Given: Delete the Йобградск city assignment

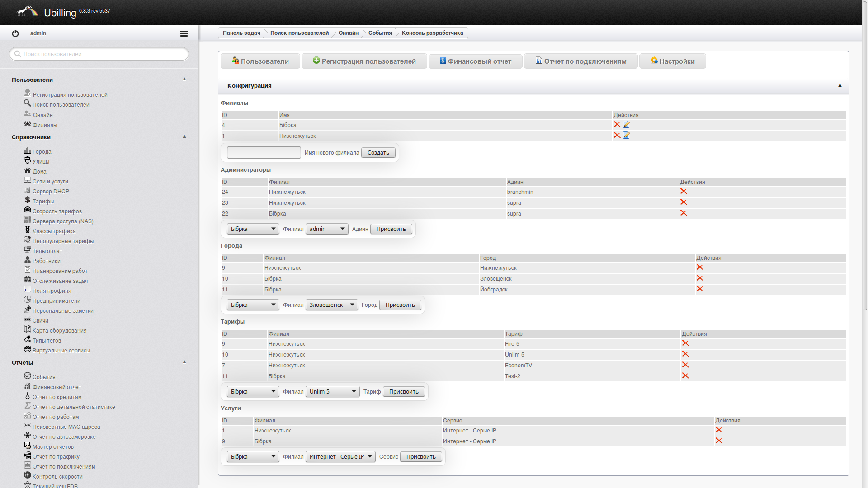Looking at the screenshot, I should [x=699, y=289].
